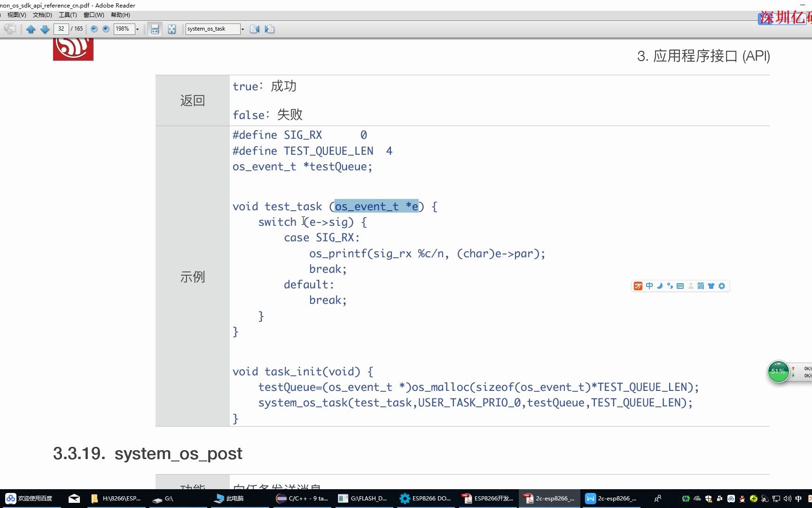This screenshot has width=812, height=508.
Task: Open Sogou input settings gear
Action: (722, 286)
